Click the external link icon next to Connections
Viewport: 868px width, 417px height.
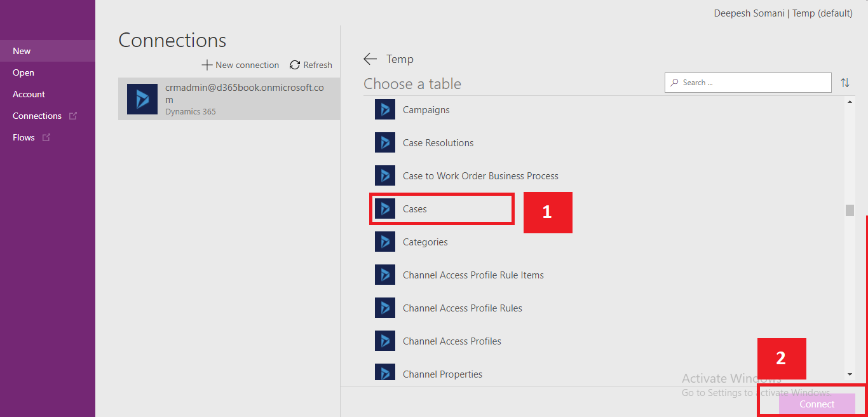tap(73, 116)
